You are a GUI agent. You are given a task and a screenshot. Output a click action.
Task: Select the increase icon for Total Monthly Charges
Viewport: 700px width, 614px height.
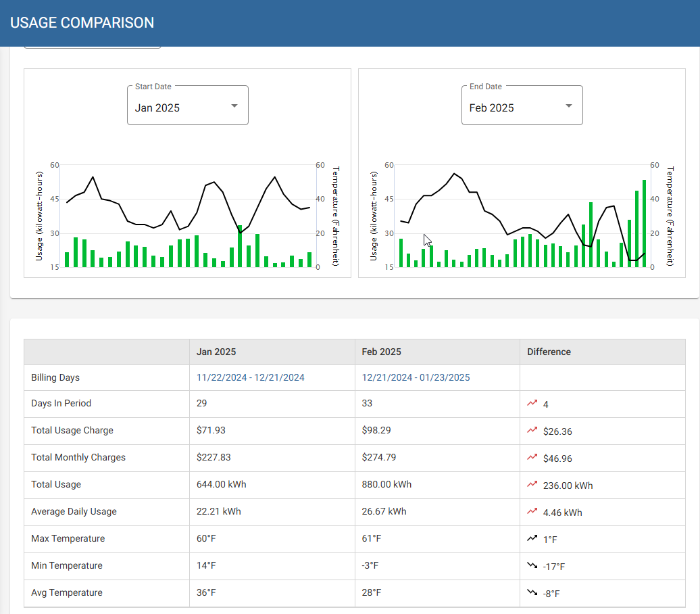pyautogui.click(x=531, y=457)
